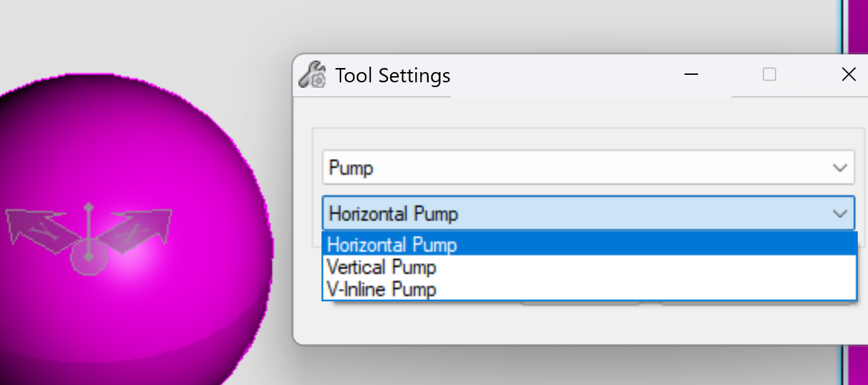Click the Tool Settings wrench icon

pyautogui.click(x=312, y=75)
